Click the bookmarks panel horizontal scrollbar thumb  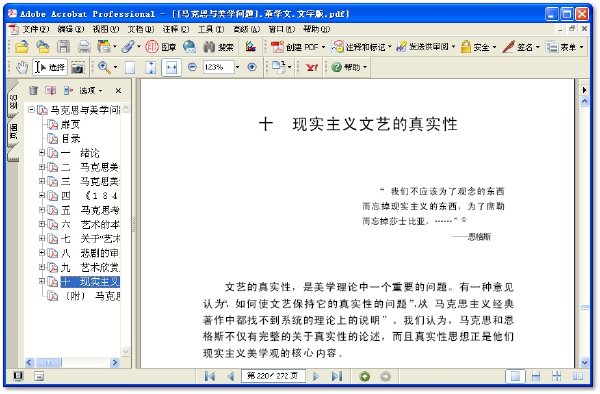[49, 362]
